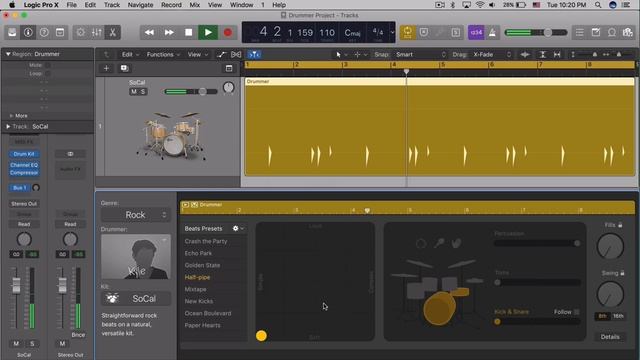Viewport: 640px width, 360px height.
Task: Toggle the Inspector info button
Action: tap(28, 32)
